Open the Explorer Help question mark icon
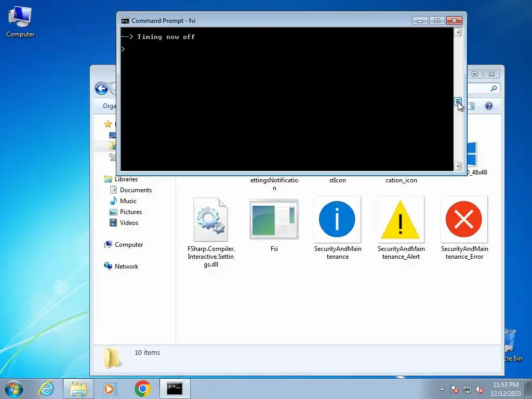The height and width of the screenshot is (399, 532). [x=488, y=106]
